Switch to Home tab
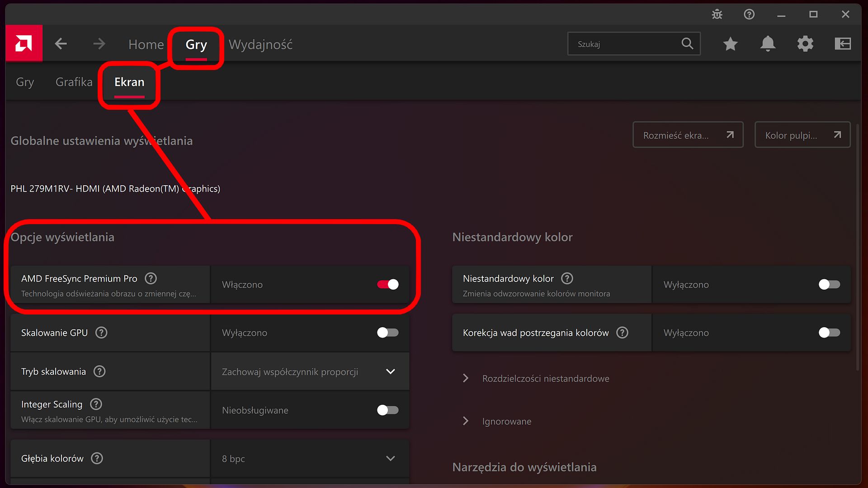The height and width of the screenshot is (488, 868). [146, 44]
